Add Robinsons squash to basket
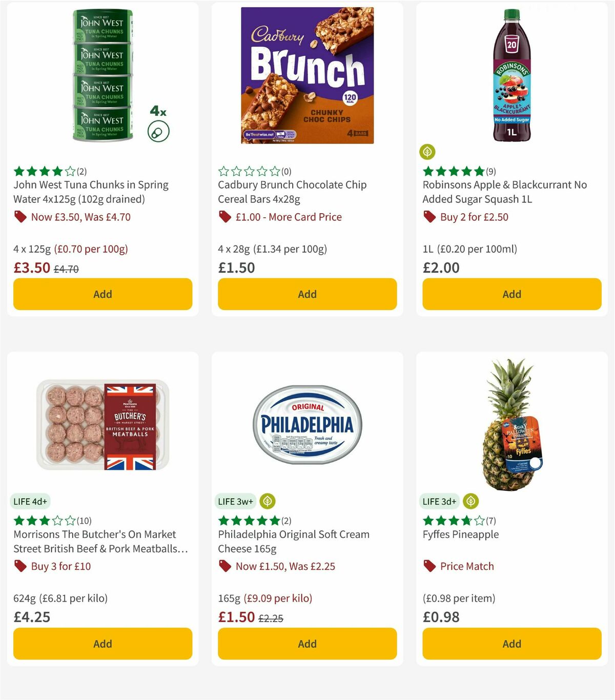 point(511,294)
